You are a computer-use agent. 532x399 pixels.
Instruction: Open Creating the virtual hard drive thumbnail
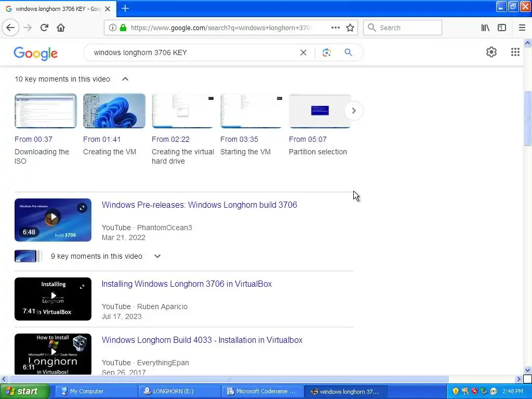(183, 111)
